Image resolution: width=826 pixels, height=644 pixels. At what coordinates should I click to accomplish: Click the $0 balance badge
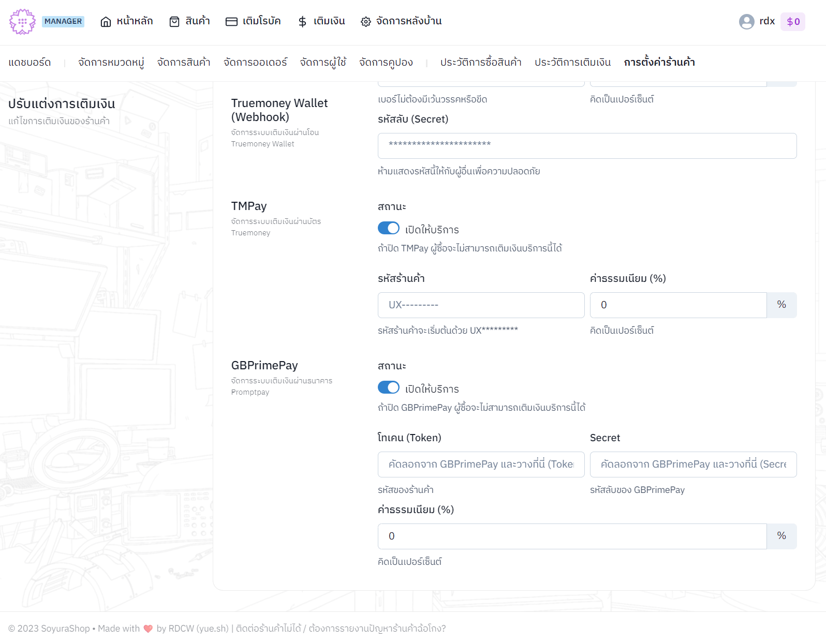[792, 22]
